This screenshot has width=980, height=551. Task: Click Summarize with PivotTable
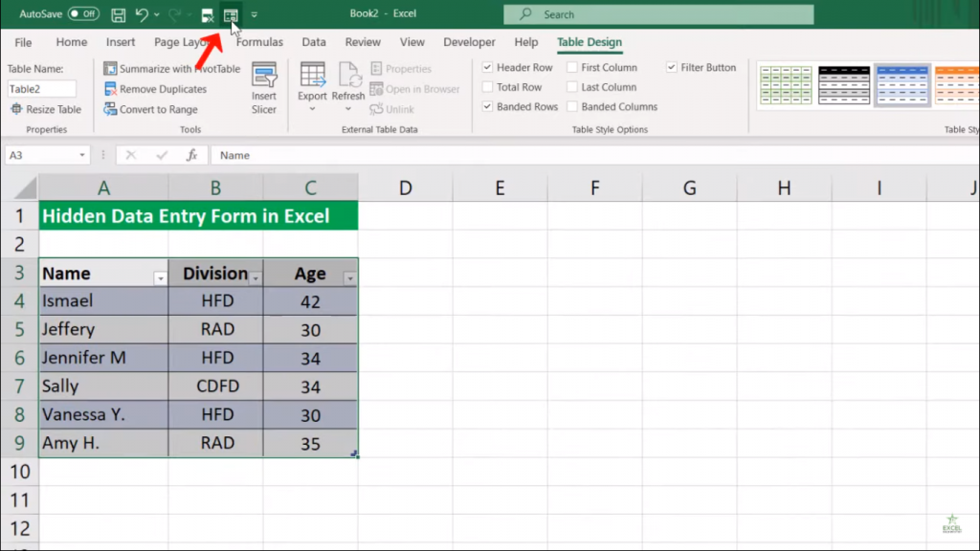click(x=172, y=69)
